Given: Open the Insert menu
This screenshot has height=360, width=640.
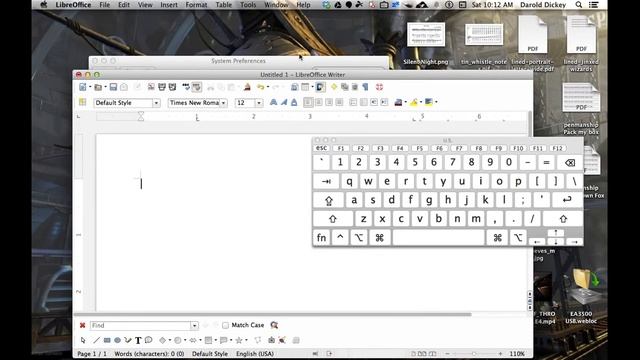Looking at the screenshot, I should click(x=169, y=5).
